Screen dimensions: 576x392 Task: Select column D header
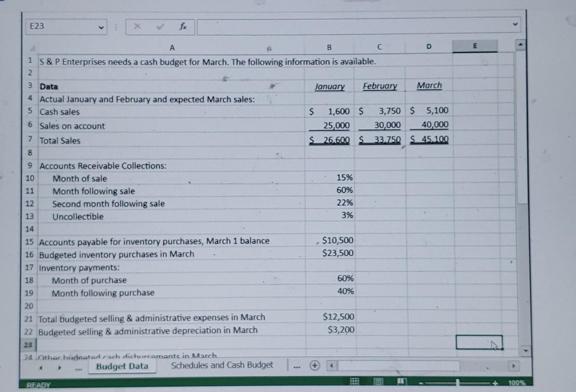(x=429, y=46)
